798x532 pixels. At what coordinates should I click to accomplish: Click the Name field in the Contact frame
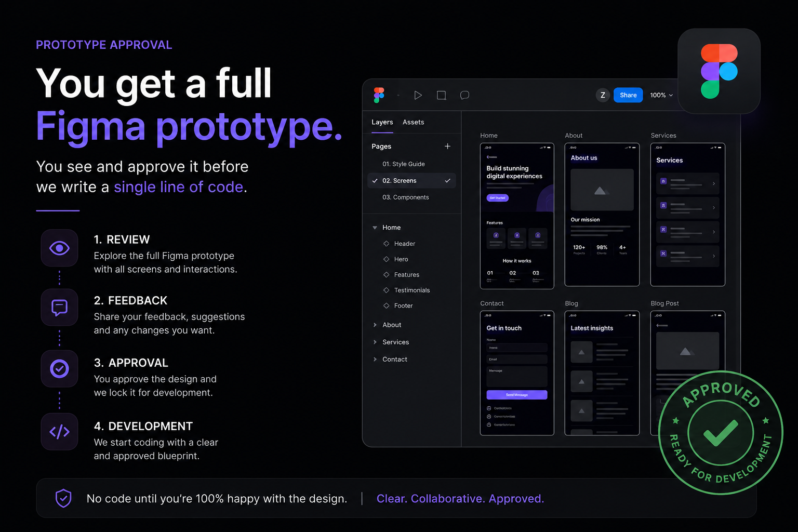[517, 348]
